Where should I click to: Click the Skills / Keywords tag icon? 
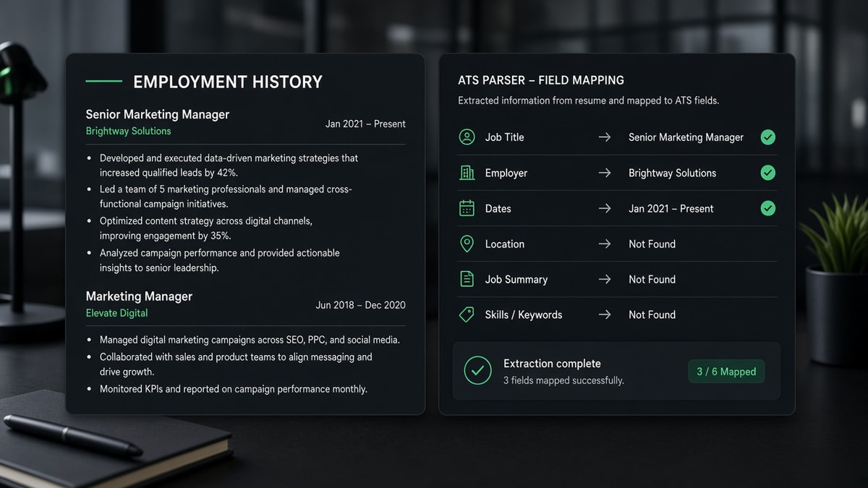467,314
